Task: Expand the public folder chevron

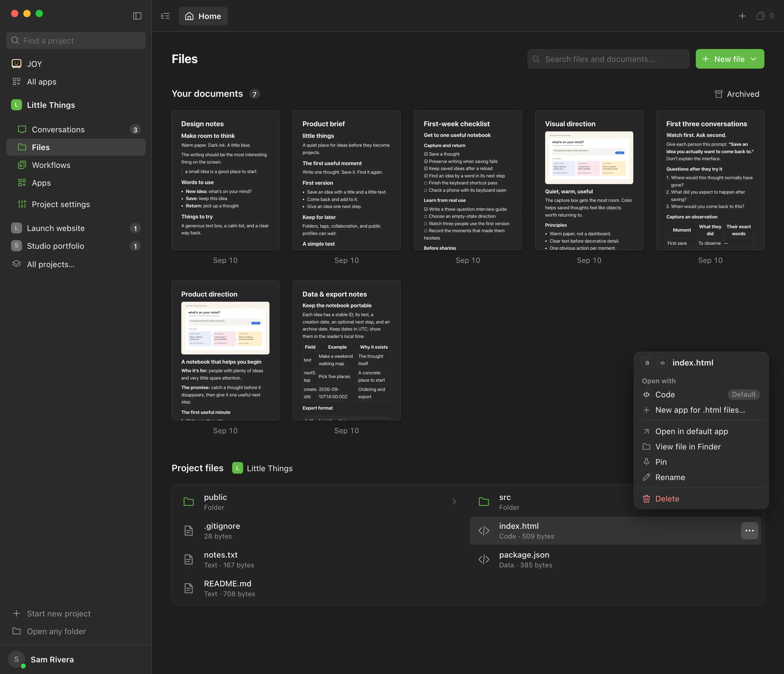Action: (x=454, y=502)
